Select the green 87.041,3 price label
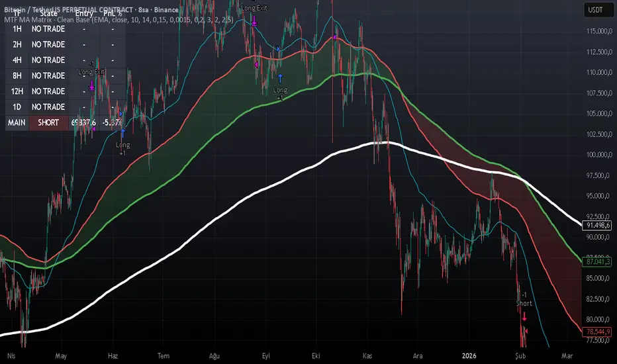617x364 pixels. [x=598, y=261]
